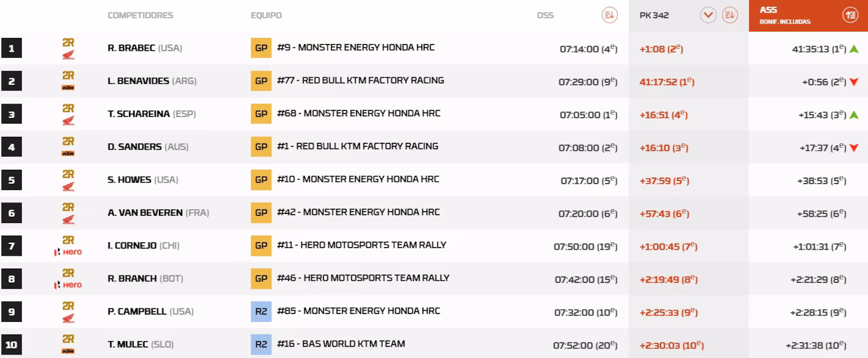
Task: Open the PK 342 checkpoint dropdown
Action: [x=708, y=16]
